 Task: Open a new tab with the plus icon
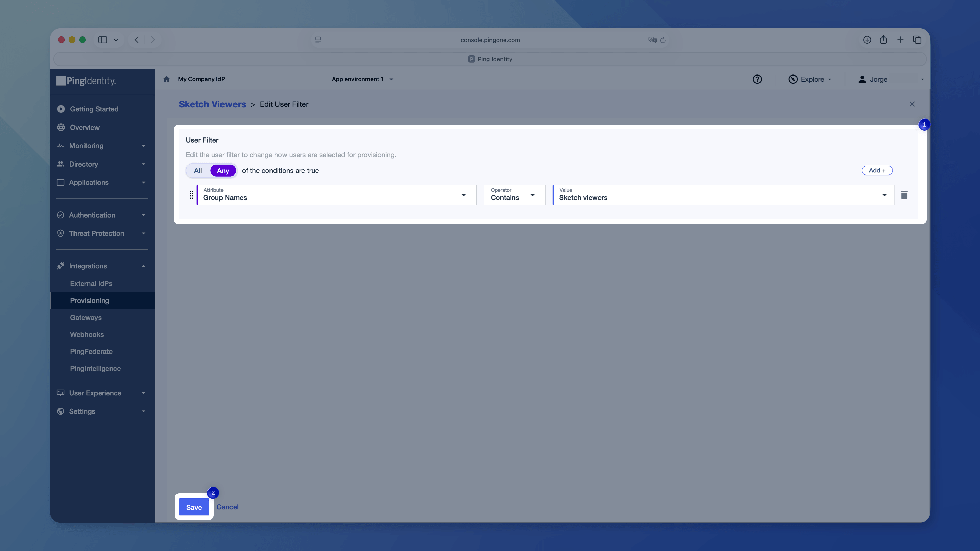900,40
